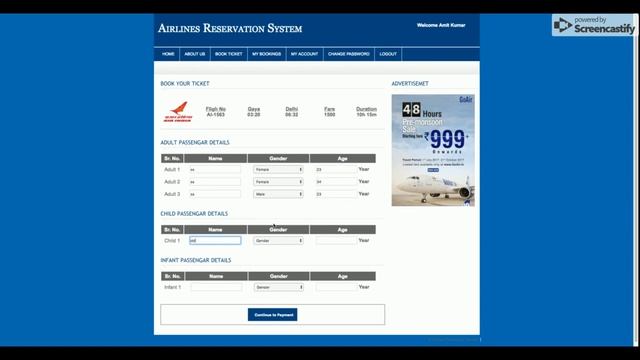Focus the Infant 1 name field
Screen dimensions: 640x360
[216, 287]
